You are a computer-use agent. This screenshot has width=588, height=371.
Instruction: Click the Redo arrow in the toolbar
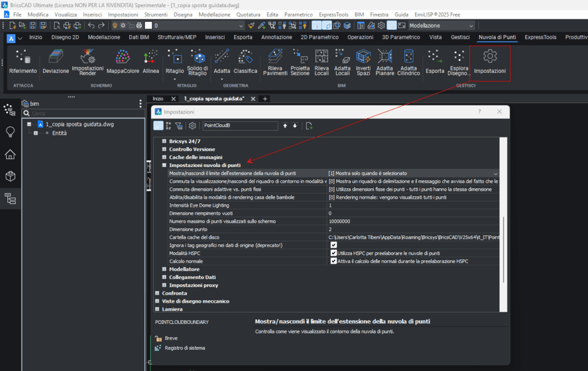pyautogui.click(x=101, y=25)
